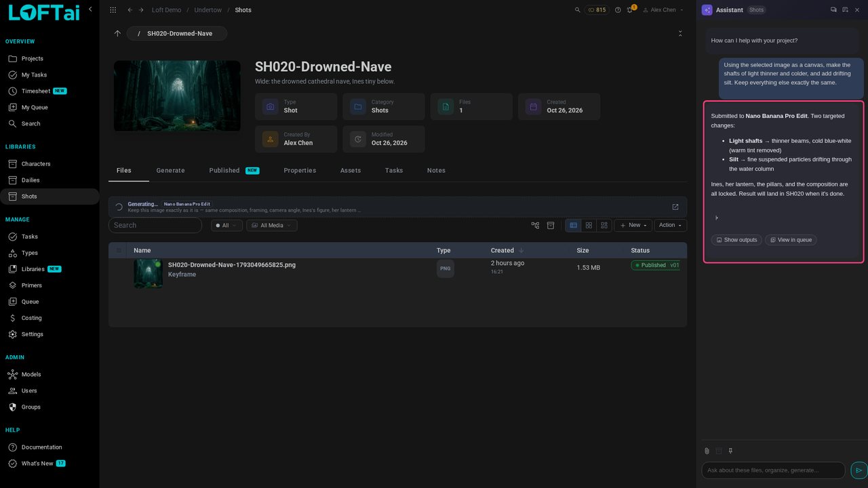Switch to the Generate tab
868x488 pixels.
tap(170, 171)
